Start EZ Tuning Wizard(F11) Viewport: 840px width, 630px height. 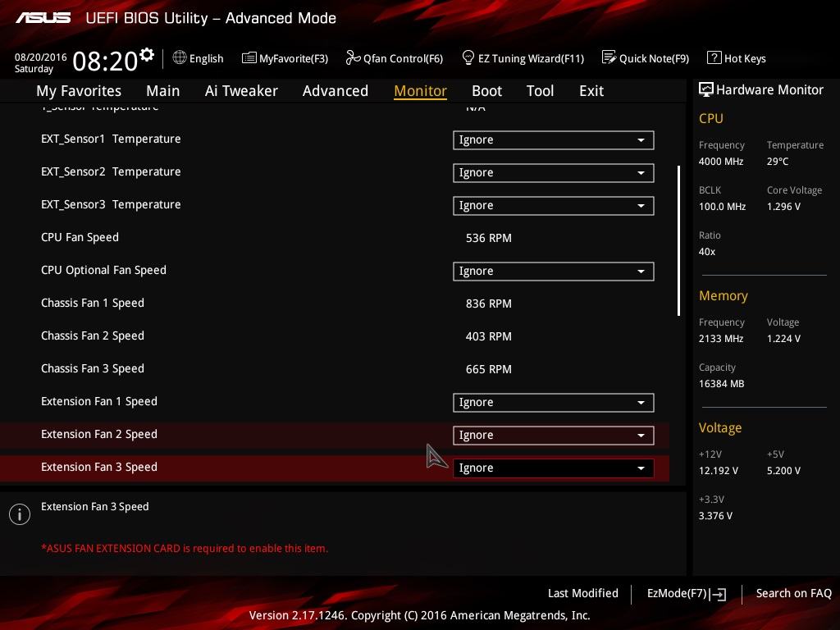[523, 58]
